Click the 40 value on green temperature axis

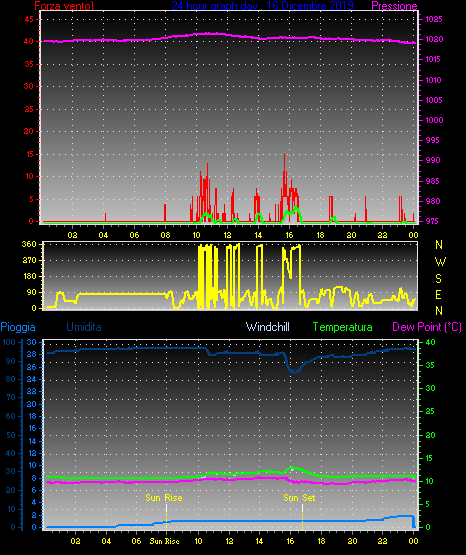[x=430, y=342]
